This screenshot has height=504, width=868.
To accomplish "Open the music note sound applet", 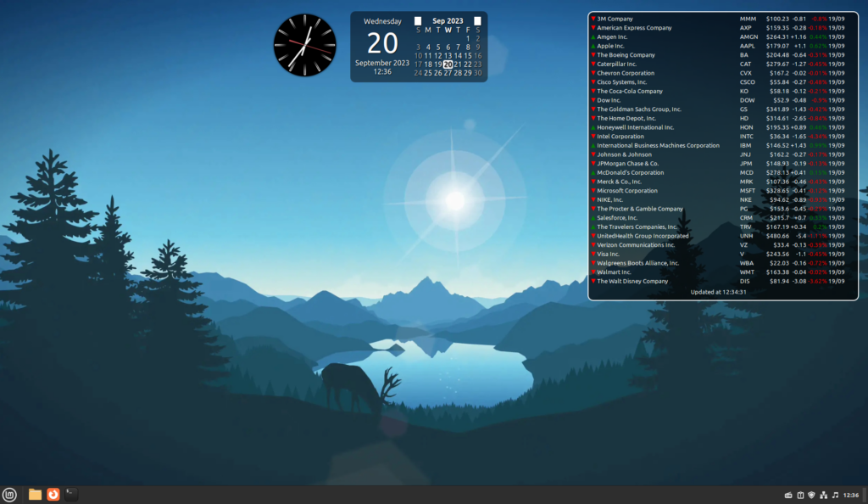I will pos(835,496).
